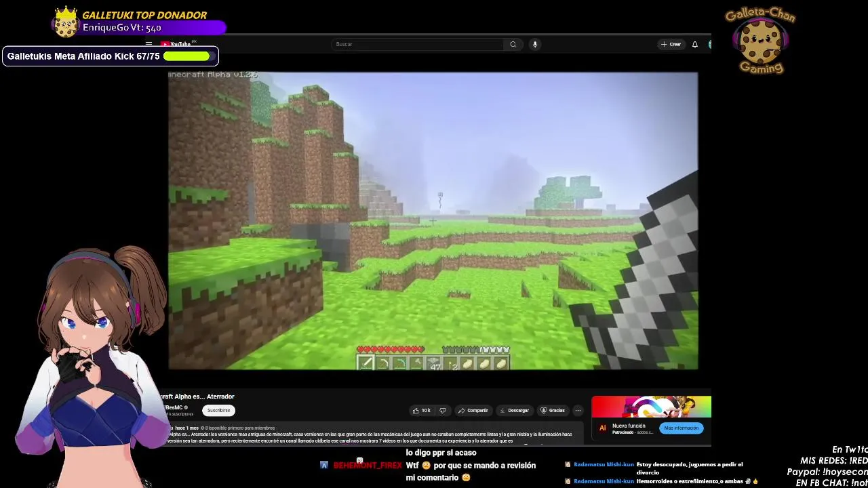Screen dimensions: 868x488
Task: Open the ad's Más información link
Action: 681,428
